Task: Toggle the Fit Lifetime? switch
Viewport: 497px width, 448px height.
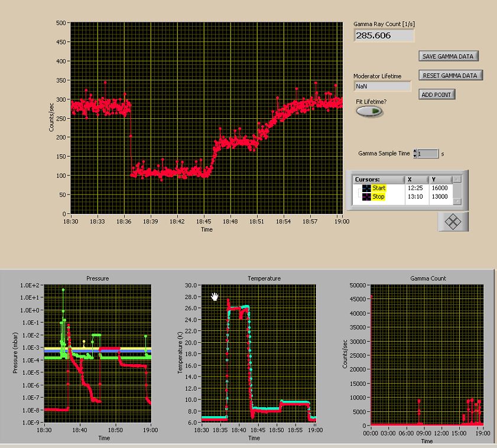Action: pyautogui.click(x=369, y=112)
